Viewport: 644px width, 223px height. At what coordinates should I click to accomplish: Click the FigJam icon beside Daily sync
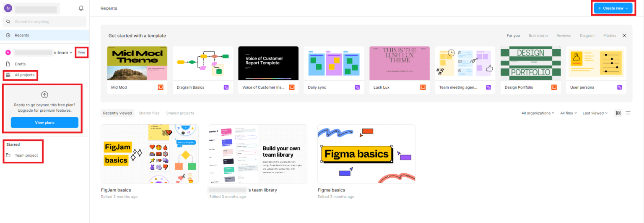pos(358,87)
